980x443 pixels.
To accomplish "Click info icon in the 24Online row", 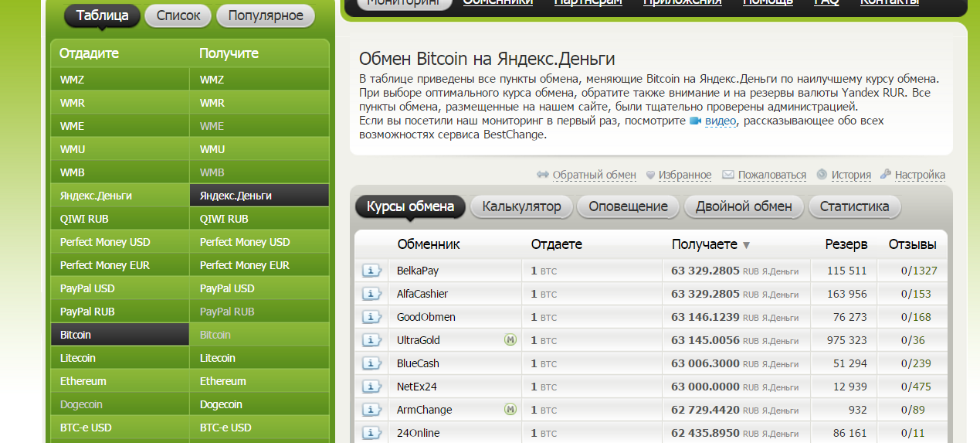I will 371,433.
